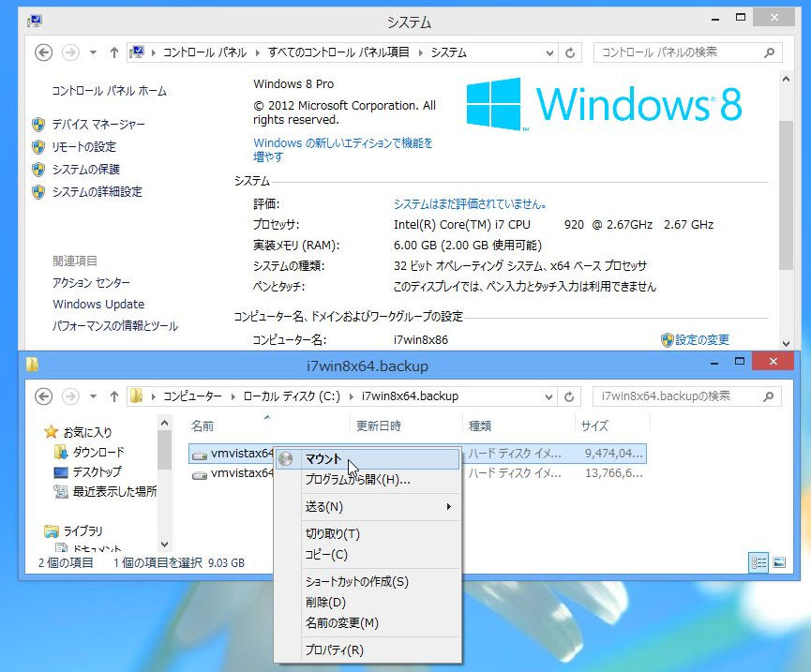Click navigation pane scrollbar down arrow in Explorer
Image resolution: width=811 pixels, height=672 pixels.
tap(164, 544)
